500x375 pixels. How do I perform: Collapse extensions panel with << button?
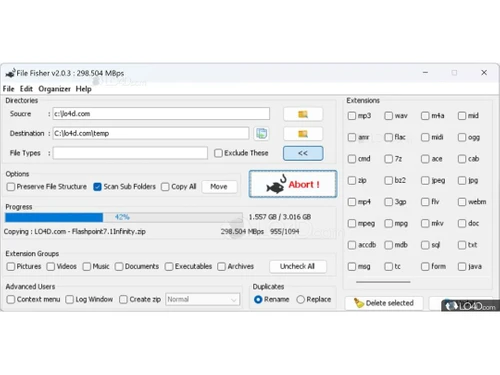303,153
